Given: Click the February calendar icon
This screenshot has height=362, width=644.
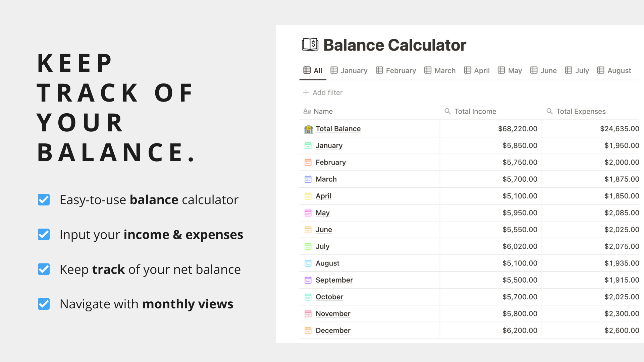Looking at the screenshot, I should coord(308,162).
